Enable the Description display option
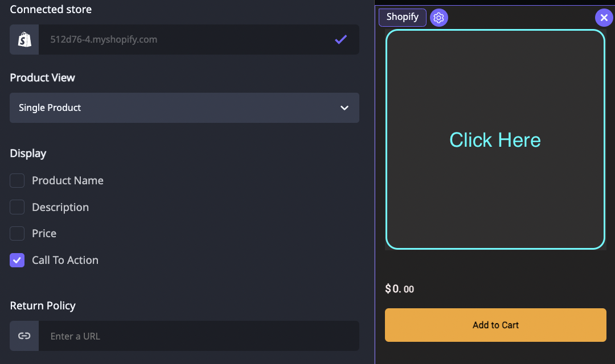Viewport: 615px width, 364px height. 17,206
